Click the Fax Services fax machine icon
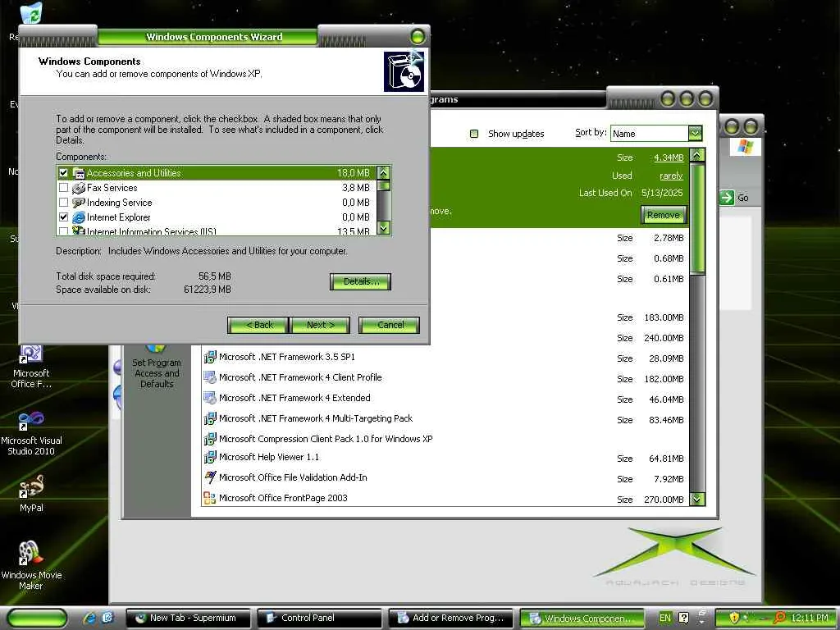This screenshot has width=840, height=630. [x=79, y=188]
